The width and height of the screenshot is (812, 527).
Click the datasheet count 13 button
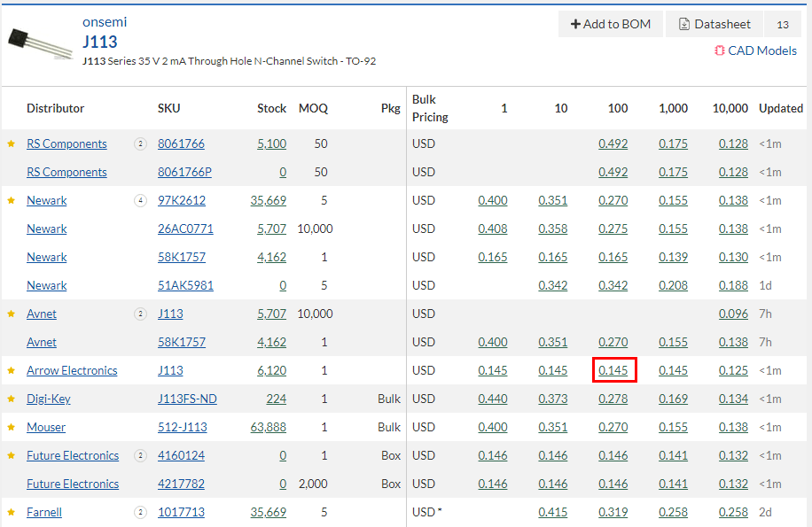[783, 24]
